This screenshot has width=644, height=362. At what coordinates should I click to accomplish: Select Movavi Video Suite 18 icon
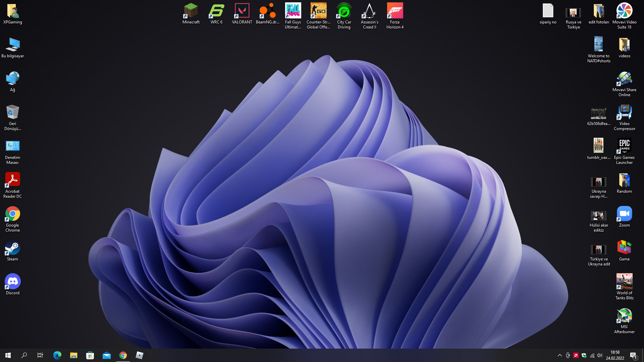pos(625,16)
